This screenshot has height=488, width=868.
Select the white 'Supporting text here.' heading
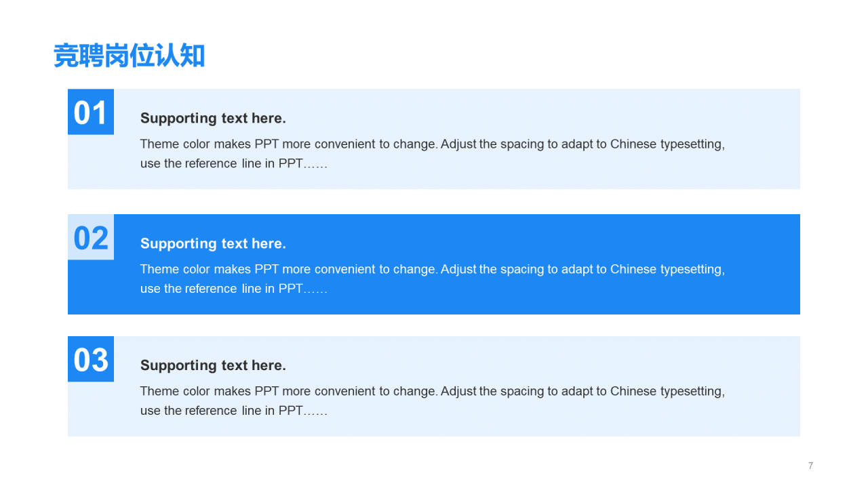(213, 243)
